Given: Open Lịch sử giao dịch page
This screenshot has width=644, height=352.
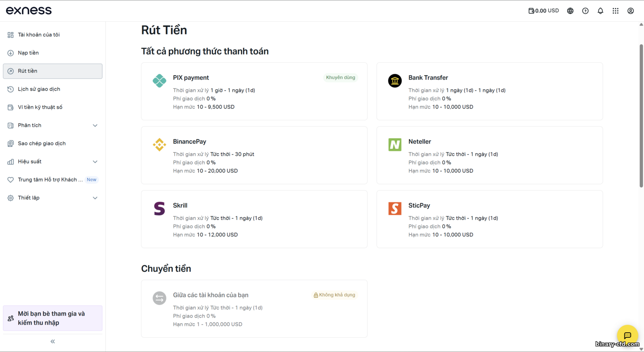Looking at the screenshot, I should [x=39, y=89].
